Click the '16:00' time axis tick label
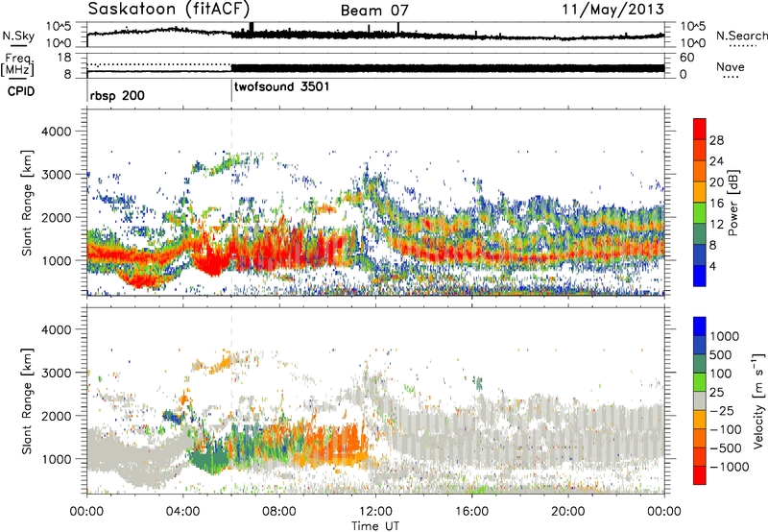The height and width of the screenshot is (532, 768). pyautogui.click(x=471, y=512)
